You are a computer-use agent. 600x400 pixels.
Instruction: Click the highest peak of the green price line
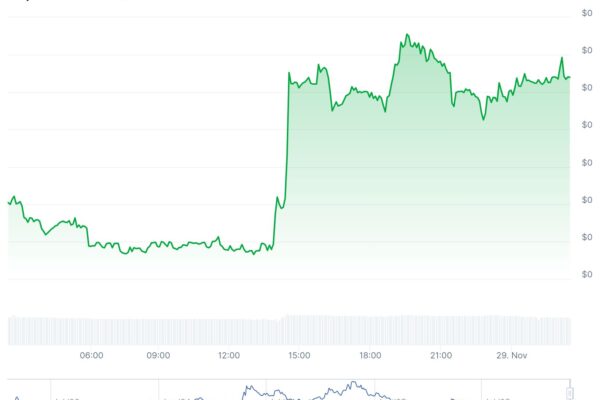click(x=407, y=35)
